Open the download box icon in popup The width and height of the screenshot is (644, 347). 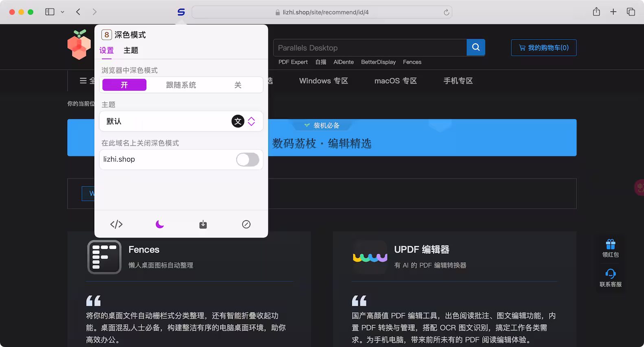[x=203, y=224]
